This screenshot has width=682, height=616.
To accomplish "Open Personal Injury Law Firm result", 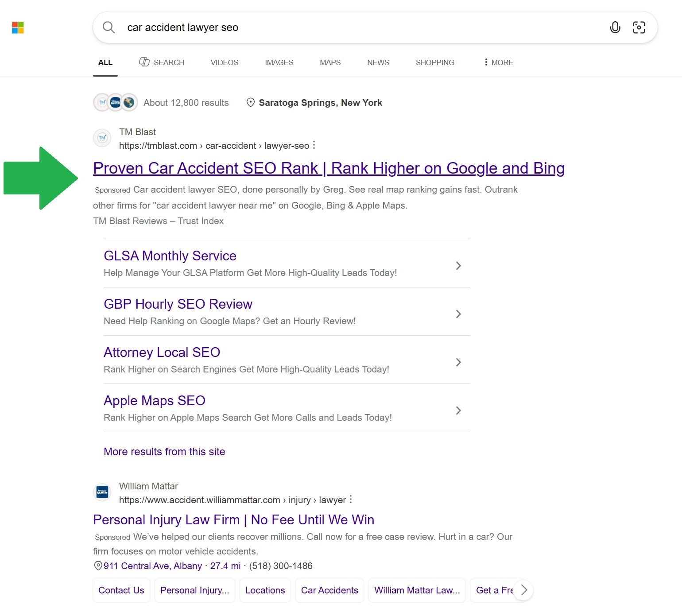I will point(234,520).
